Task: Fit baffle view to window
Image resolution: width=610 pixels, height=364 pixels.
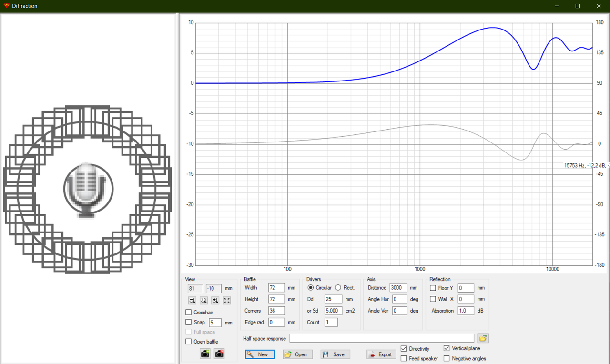Action: 227,300
